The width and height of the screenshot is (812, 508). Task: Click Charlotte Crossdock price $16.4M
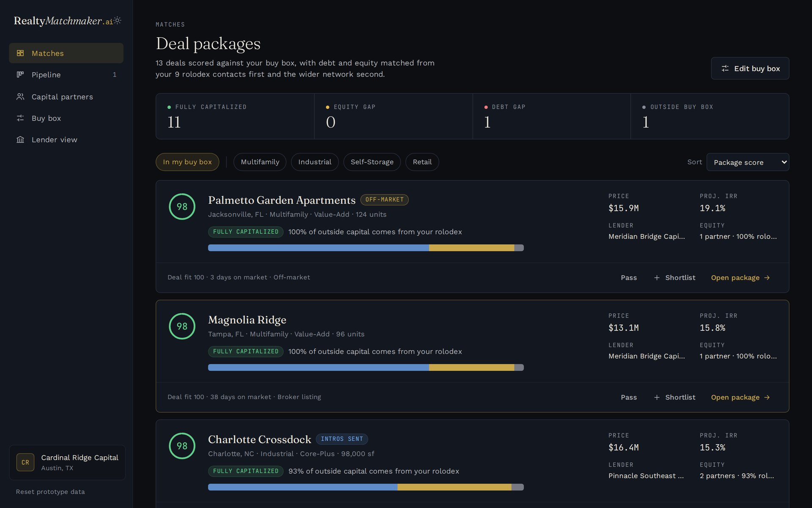click(623, 447)
